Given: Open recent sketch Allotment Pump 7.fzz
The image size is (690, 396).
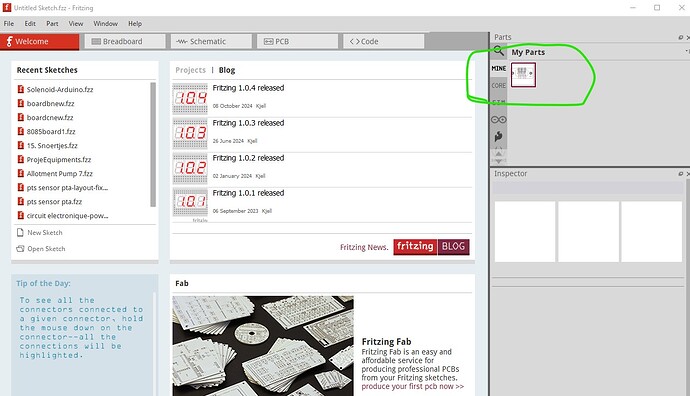Looking at the screenshot, I should coord(59,174).
